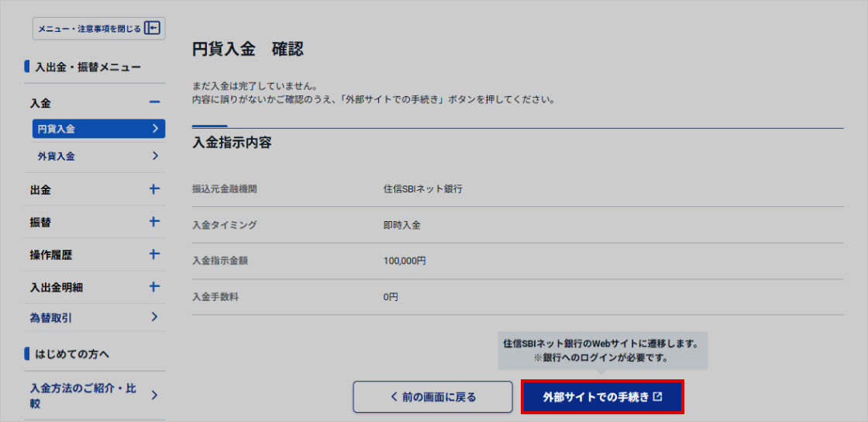Expand the 出金 section using the plus icon
868x422 pixels.
pyautogui.click(x=154, y=189)
